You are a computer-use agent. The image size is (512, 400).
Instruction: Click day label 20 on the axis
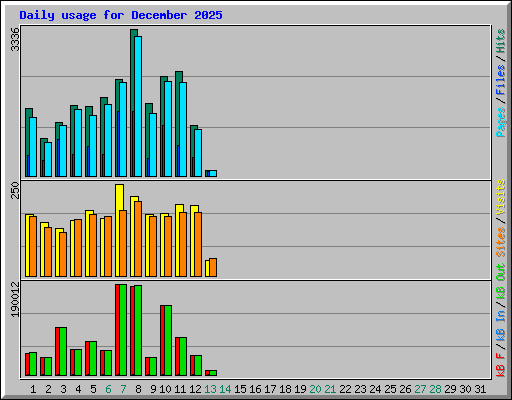[x=315, y=389]
